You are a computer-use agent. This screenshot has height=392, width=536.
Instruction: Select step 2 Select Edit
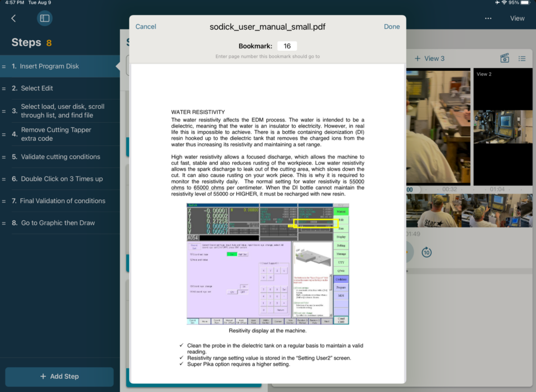click(x=60, y=88)
